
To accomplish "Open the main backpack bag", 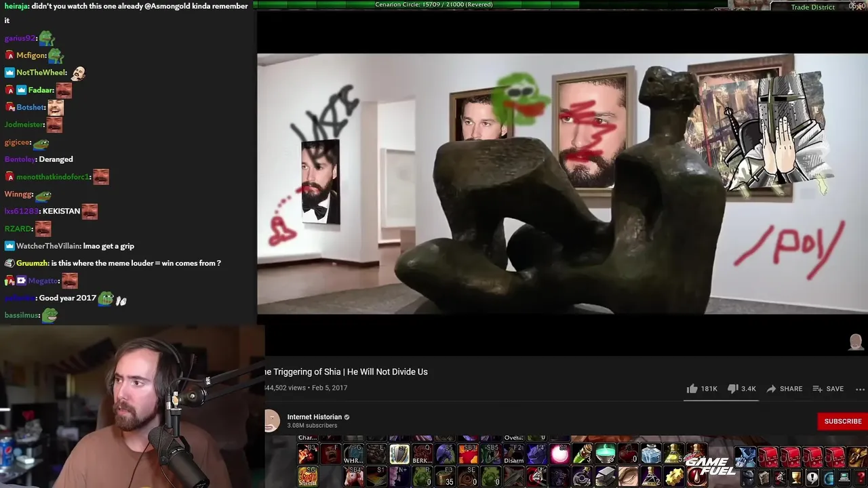I will (856, 457).
